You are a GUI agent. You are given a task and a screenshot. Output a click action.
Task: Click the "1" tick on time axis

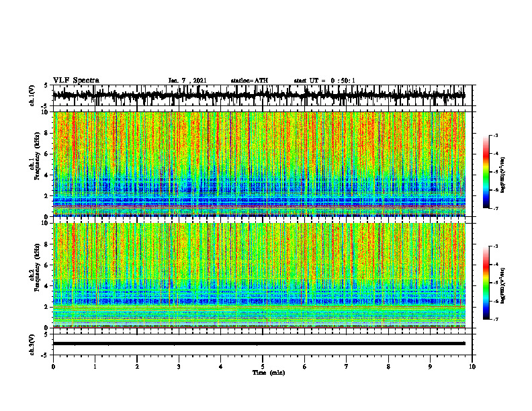pos(95,367)
